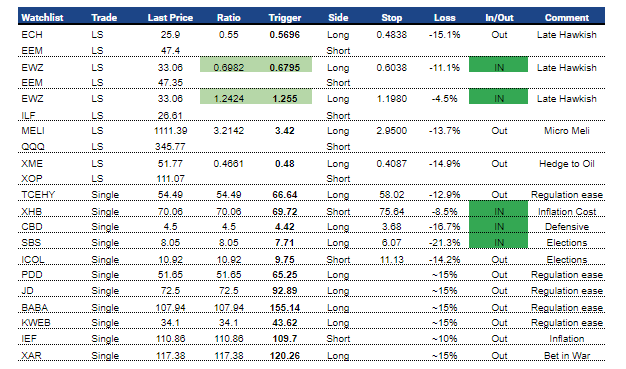Click the In/Out column header

pyautogui.click(x=499, y=18)
